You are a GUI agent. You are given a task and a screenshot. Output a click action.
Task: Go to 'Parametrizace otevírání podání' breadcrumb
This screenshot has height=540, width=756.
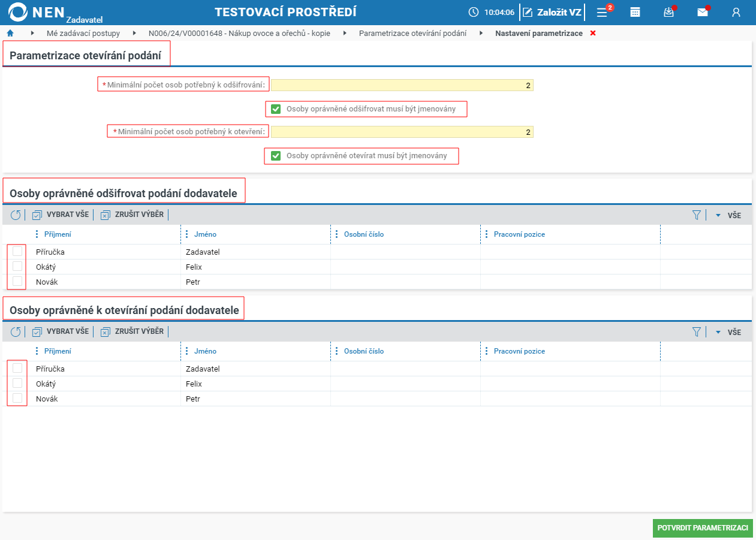point(412,34)
